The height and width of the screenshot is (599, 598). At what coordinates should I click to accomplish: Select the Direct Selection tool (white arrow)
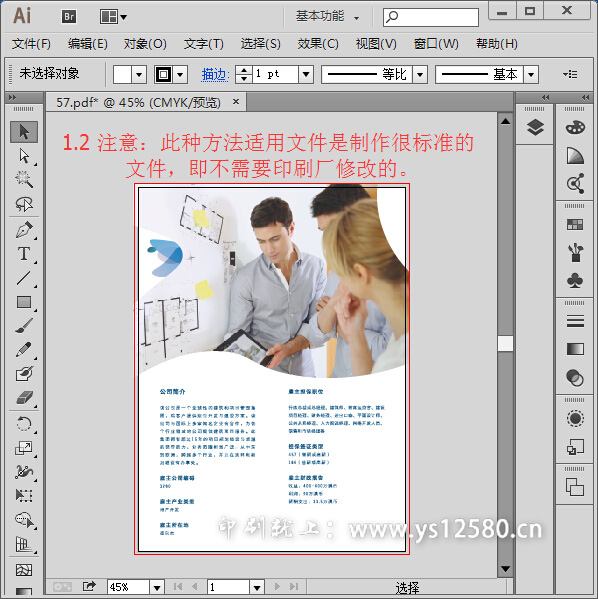(x=24, y=156)
